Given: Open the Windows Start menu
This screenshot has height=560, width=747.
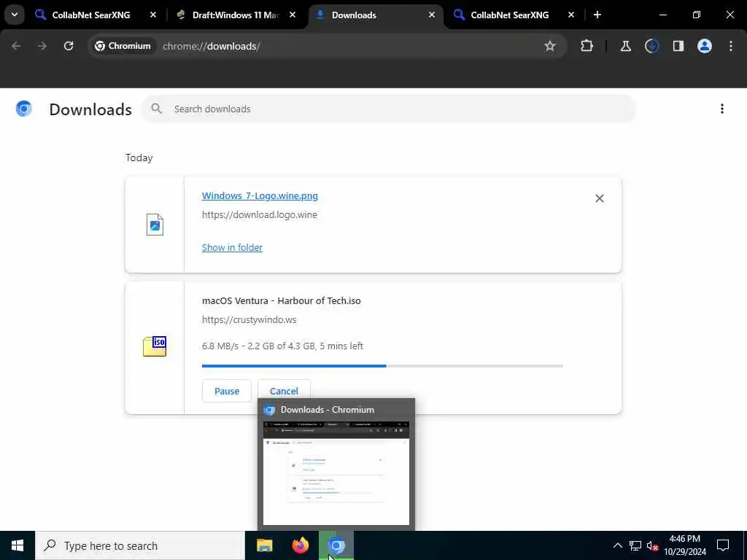Looking at the screenshot, I should pos(18,545).
